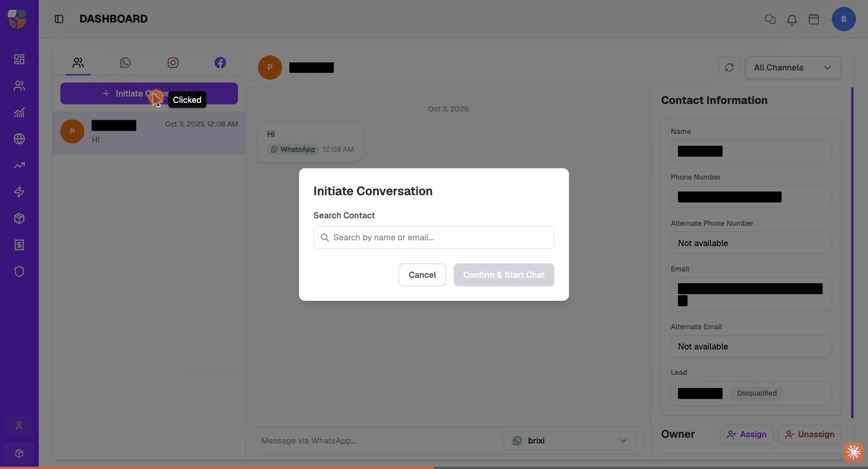Open the contacts people icon in sidebar
This screenshot has width=868, height=469.
19,86
